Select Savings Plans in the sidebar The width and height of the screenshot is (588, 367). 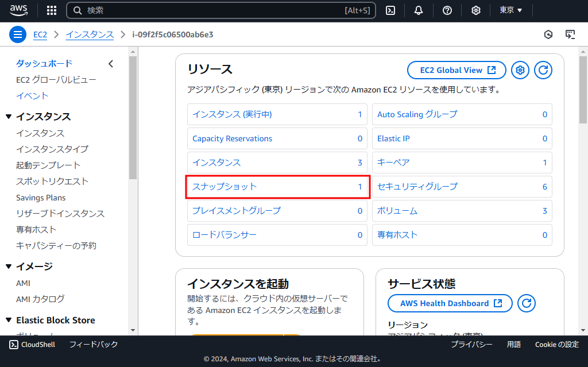pyautogui.click(x=41, y=198)
